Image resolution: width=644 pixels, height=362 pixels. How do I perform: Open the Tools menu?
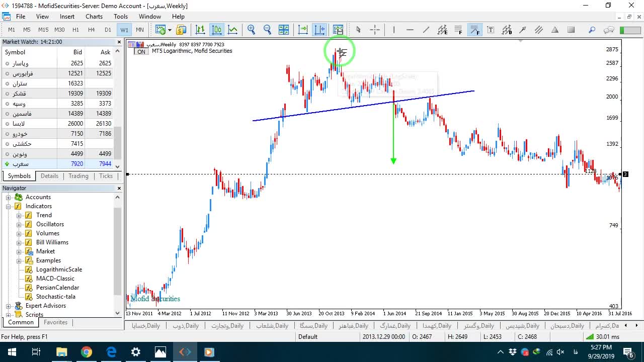point(121,17)
